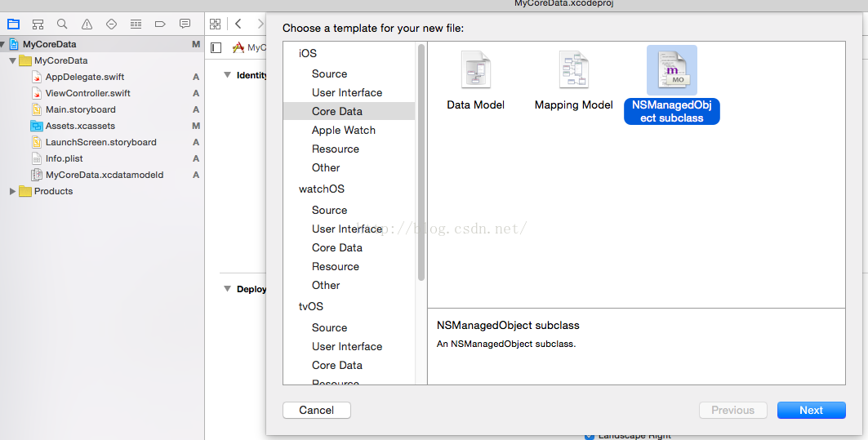The image size is (868, 440).
Task: Toggle the project outline sidebar icon
Action: (x=216, y=47)
